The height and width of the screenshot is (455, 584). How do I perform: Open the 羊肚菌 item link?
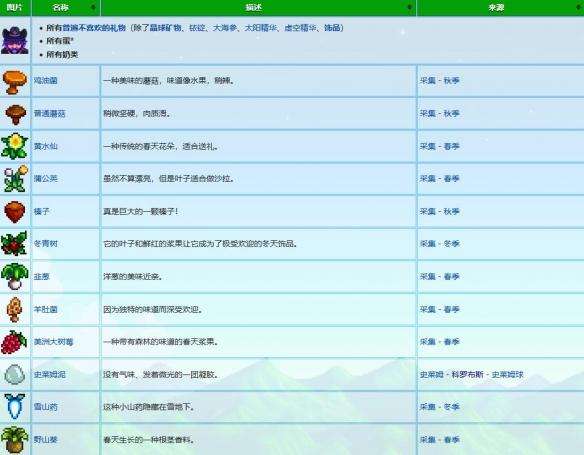coord(45,309)
